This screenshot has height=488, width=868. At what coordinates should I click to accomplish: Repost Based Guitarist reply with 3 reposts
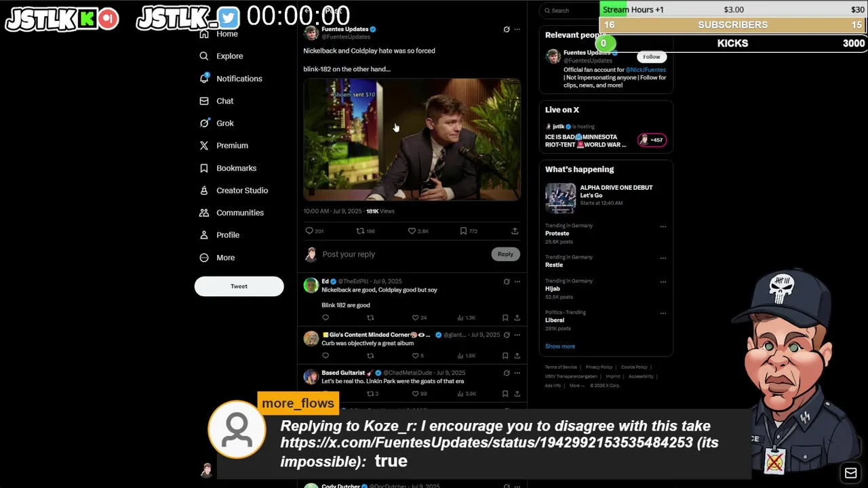[370, 394]
